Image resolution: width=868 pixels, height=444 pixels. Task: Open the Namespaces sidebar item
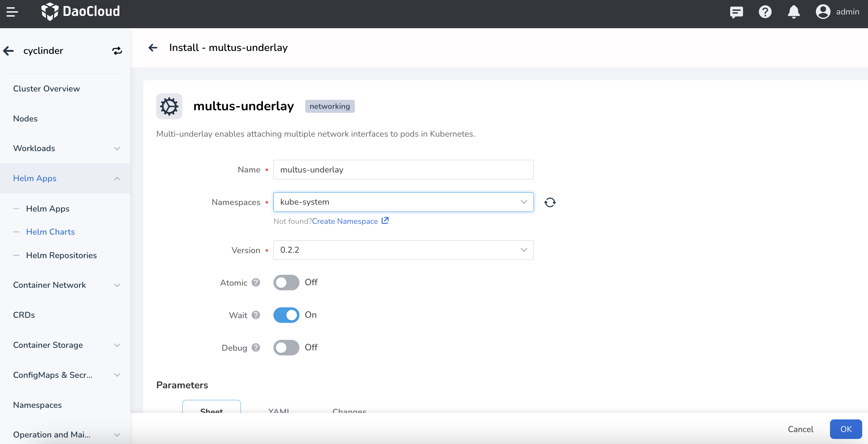point(37,405)
